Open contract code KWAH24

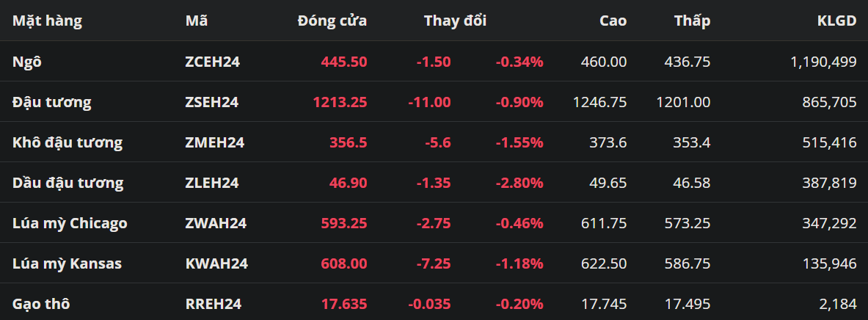[216, 263]
